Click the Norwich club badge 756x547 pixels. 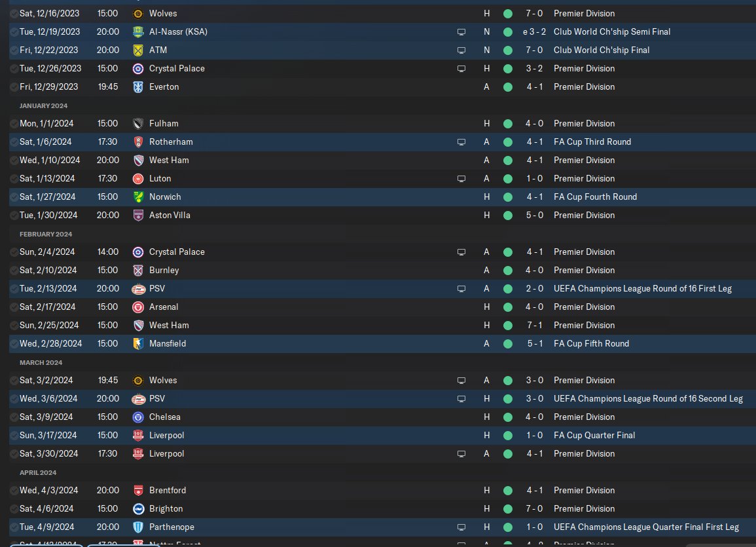pyautogui.click(x=138, y=197)
